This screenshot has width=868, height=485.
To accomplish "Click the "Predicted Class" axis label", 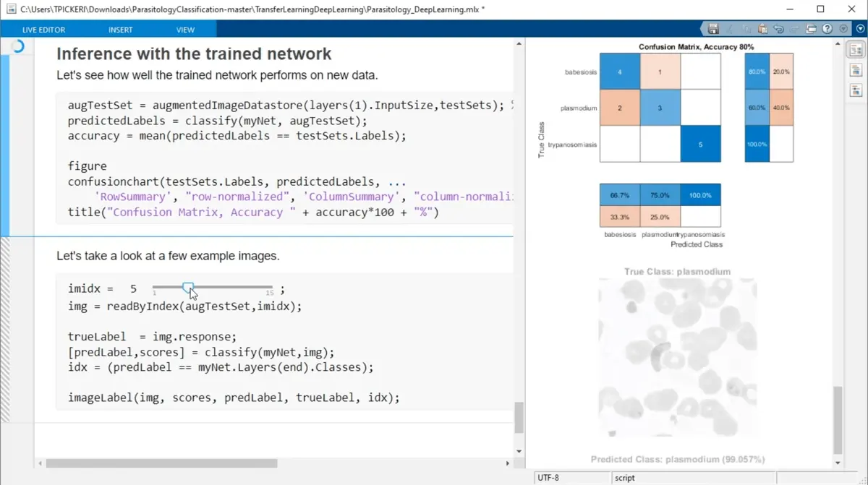I will [697, 244].
